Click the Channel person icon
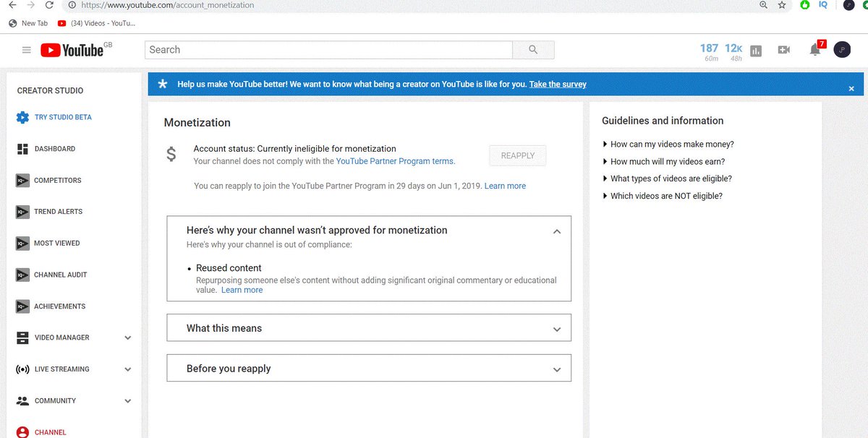 22,432
